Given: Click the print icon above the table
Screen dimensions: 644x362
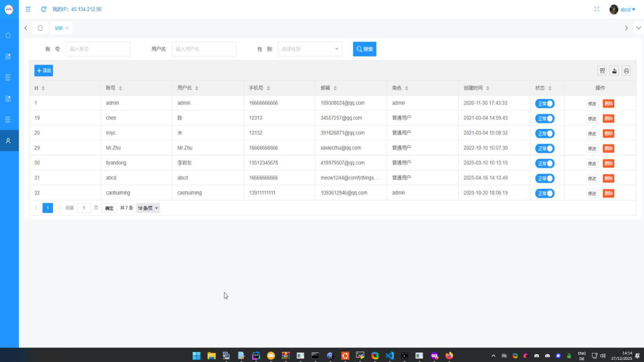Looking at the screenshot, I should 626,71.
